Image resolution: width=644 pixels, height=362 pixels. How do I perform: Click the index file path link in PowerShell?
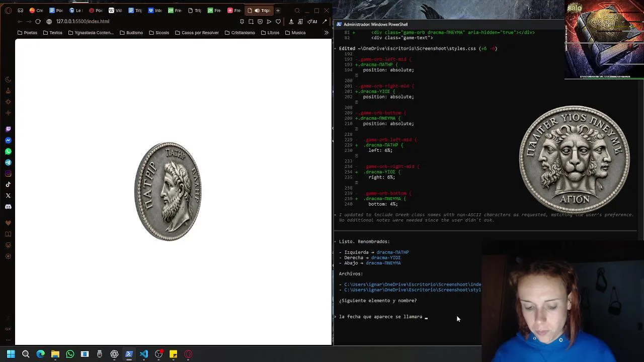click(413, 285)
